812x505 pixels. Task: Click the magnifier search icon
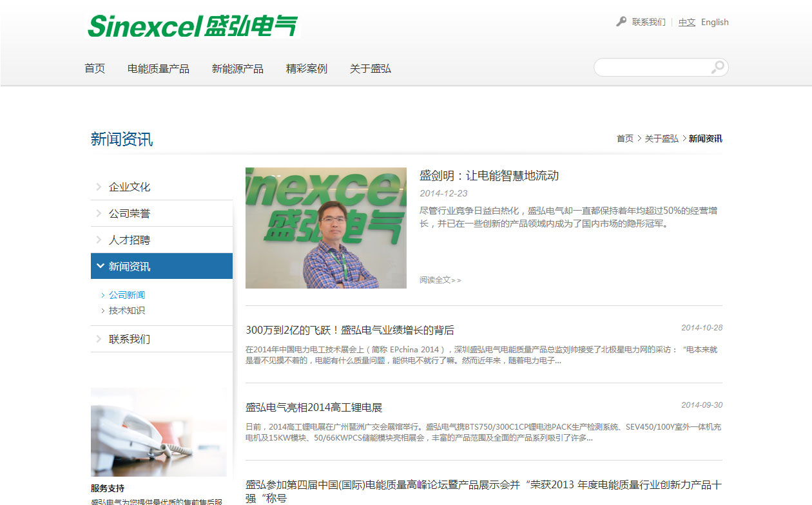pyautogui.click(x=717, y=67)
